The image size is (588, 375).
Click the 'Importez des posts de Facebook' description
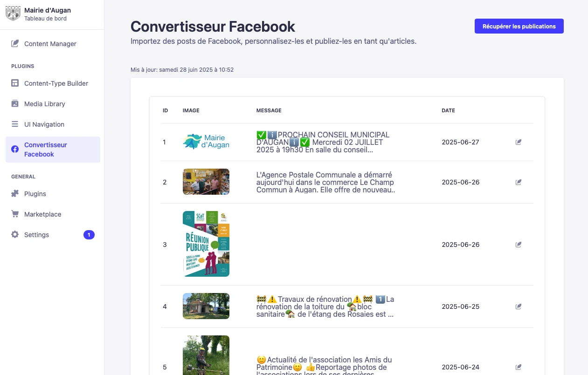click(273, 41)
